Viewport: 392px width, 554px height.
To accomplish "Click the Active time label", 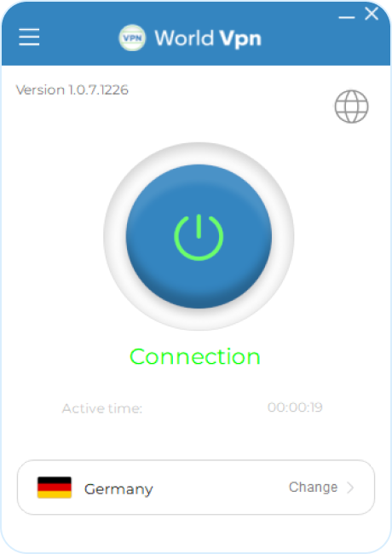I will click(102, 408).
